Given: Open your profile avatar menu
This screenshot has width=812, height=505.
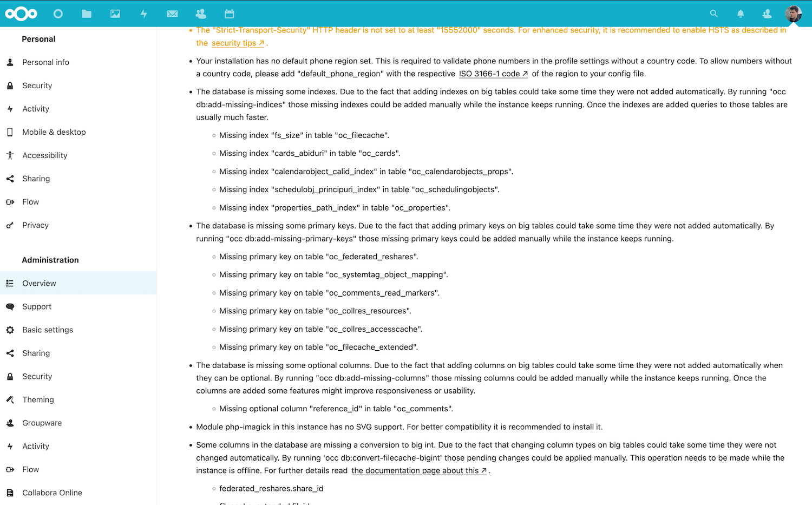Looking at the screenshot, I should tap(793, 14).
